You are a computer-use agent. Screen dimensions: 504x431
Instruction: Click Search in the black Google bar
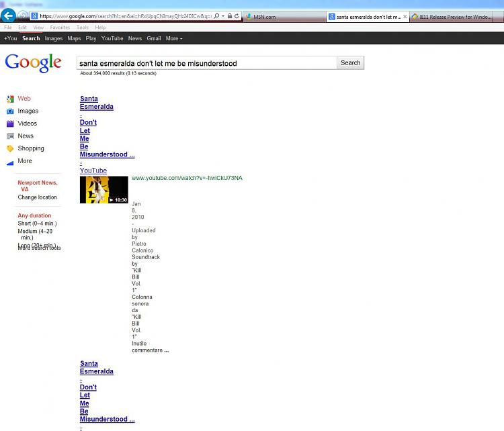point(31,38)
